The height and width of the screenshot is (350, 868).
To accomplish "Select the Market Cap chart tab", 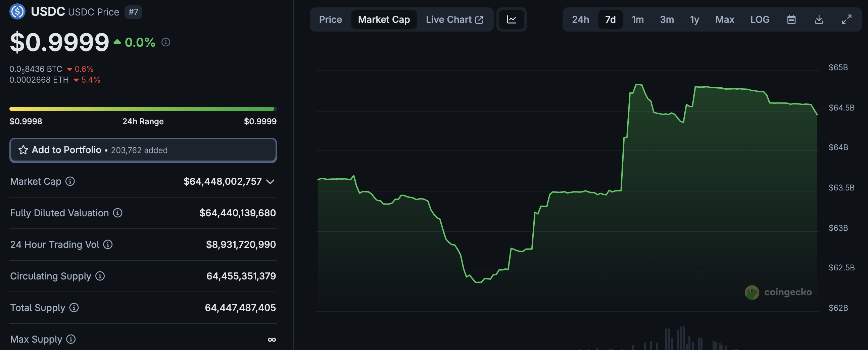I will coord(384,19).
